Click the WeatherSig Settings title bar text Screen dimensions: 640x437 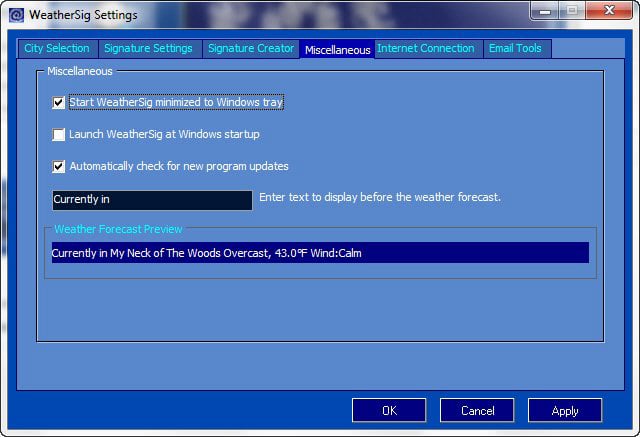(x=83, y=15)
